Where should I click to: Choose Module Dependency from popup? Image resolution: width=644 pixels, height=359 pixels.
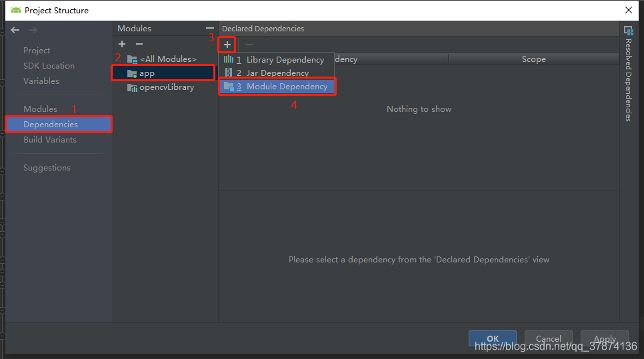point(277,87)
